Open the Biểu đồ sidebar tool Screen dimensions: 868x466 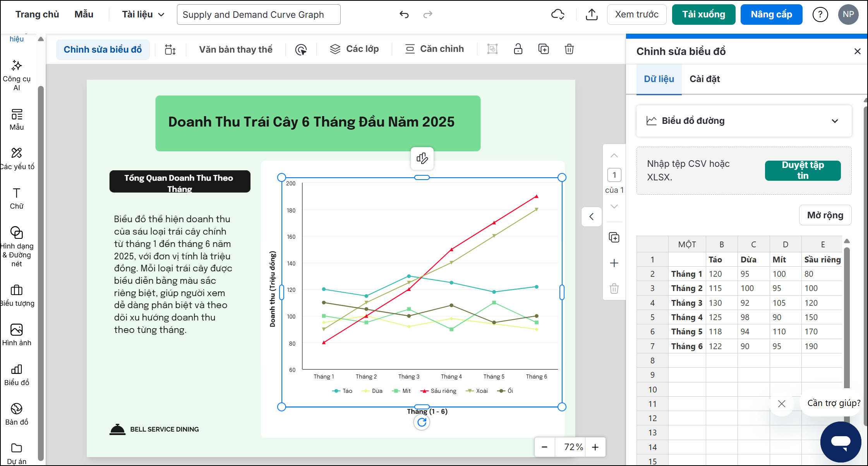[17, 375]
